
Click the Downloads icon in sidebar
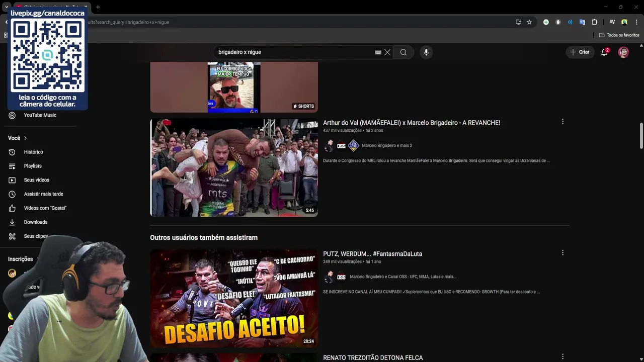[12, 222]
